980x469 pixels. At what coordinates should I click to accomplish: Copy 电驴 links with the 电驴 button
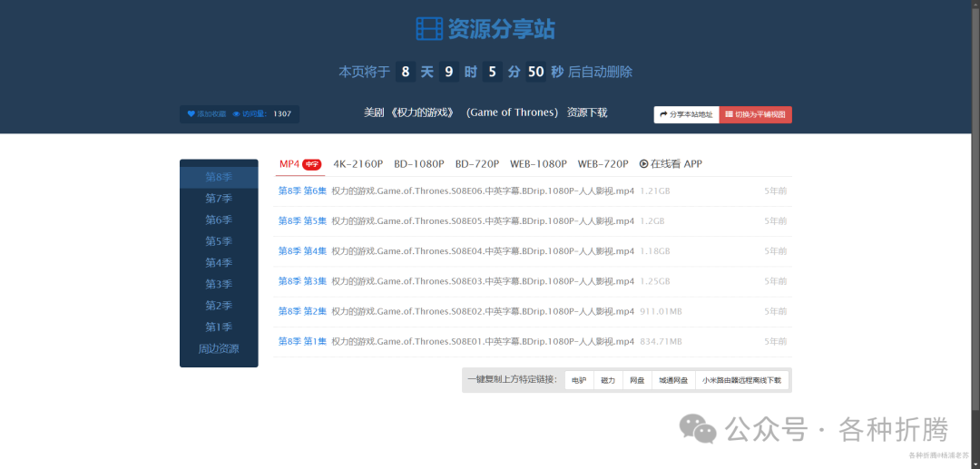point(579,380)
